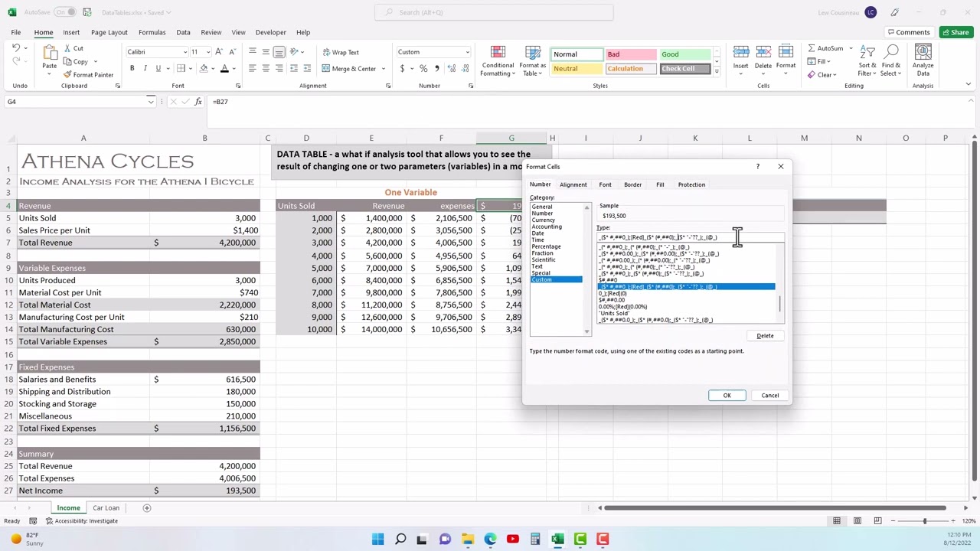The image size is (980, 551).
Task: Click the Undo arrow icon
Action: [16, 48]
